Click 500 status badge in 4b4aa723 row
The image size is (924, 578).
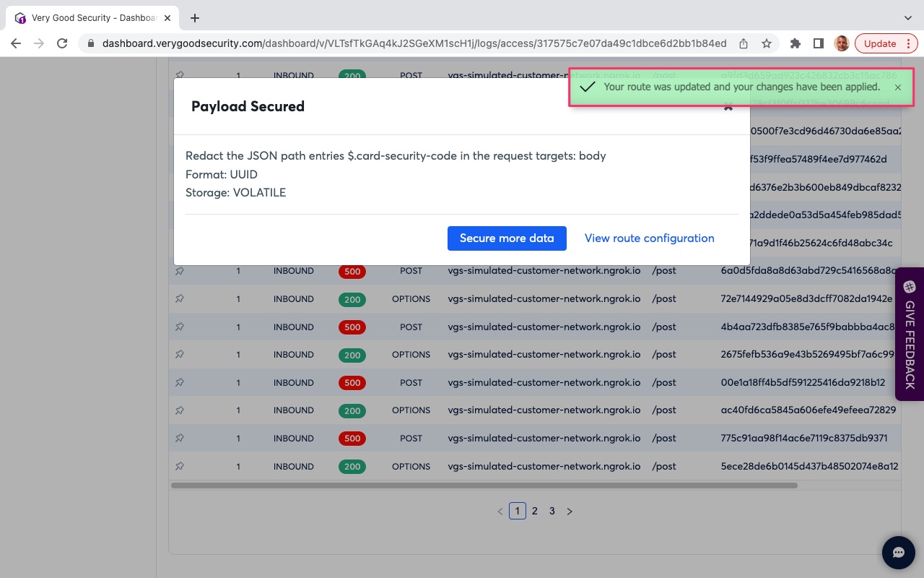pos(352,327)
